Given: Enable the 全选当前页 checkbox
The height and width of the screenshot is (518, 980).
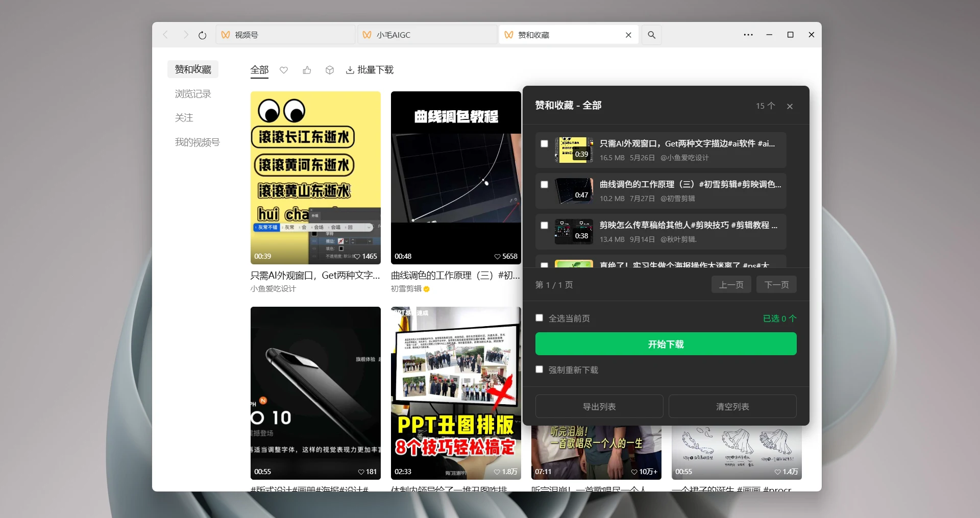Looking at the screenshot, I should pyautogui.click(x=539, y=318).
